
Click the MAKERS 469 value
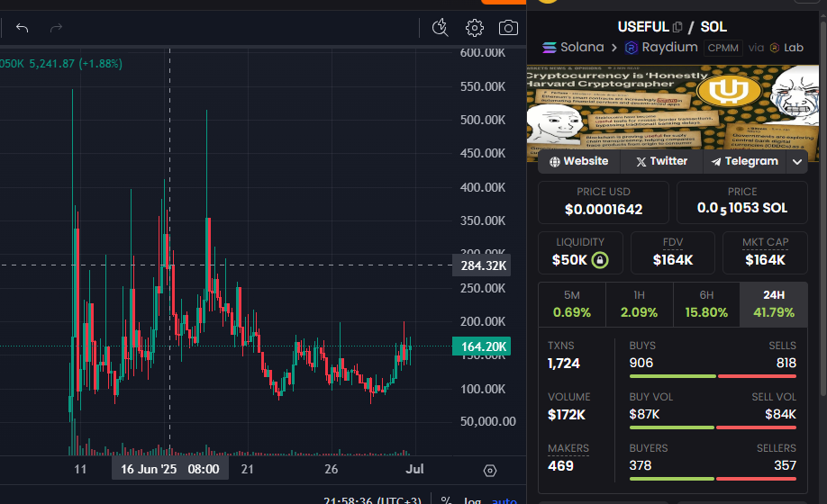tap(560, 466)
